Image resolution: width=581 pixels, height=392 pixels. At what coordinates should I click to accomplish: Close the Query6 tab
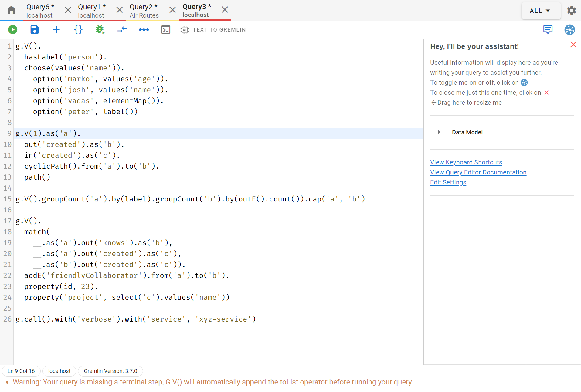click(68, 10)
